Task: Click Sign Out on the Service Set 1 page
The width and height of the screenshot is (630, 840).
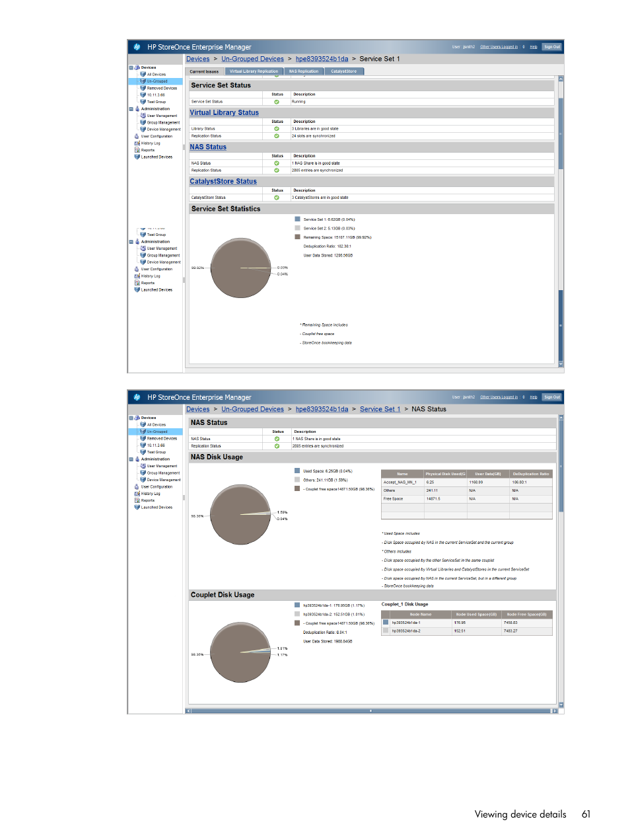Action: point(552,47)
